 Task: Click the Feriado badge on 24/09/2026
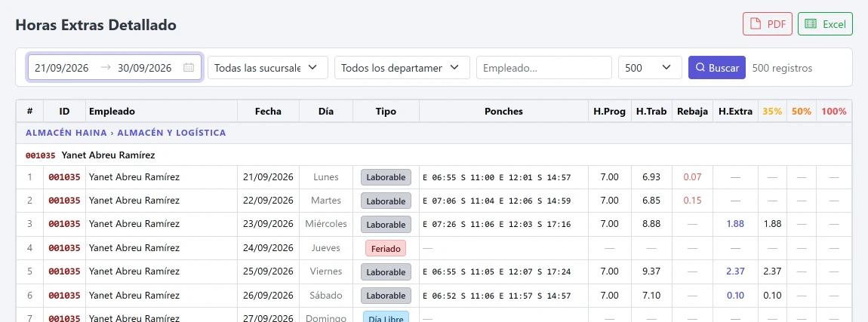click(x=386, y=248)
